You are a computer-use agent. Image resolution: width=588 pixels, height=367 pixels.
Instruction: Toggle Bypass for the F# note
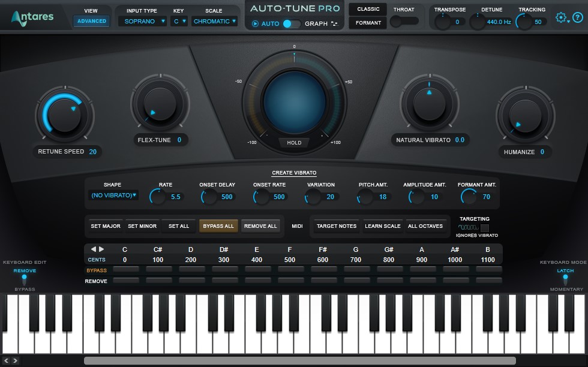point(323,269)
